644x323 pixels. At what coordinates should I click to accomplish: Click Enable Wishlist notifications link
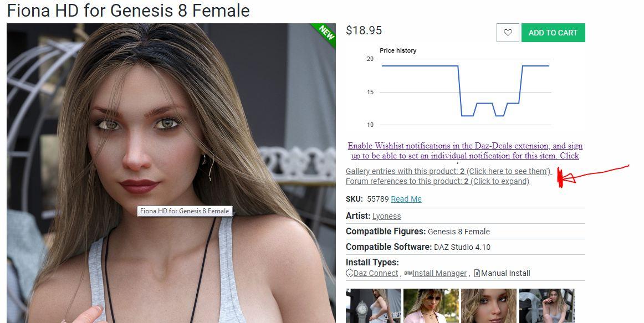click(x=465, y=151)
